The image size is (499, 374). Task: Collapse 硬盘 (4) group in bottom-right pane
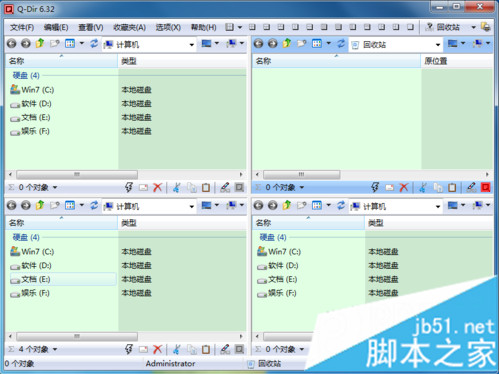click(273, 237)
